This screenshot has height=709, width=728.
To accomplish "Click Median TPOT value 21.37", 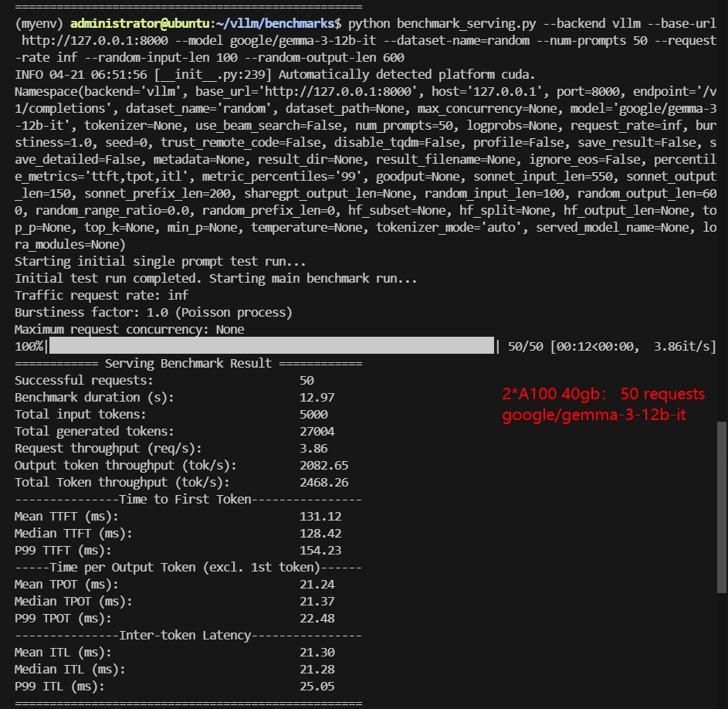I will (317, 601).
